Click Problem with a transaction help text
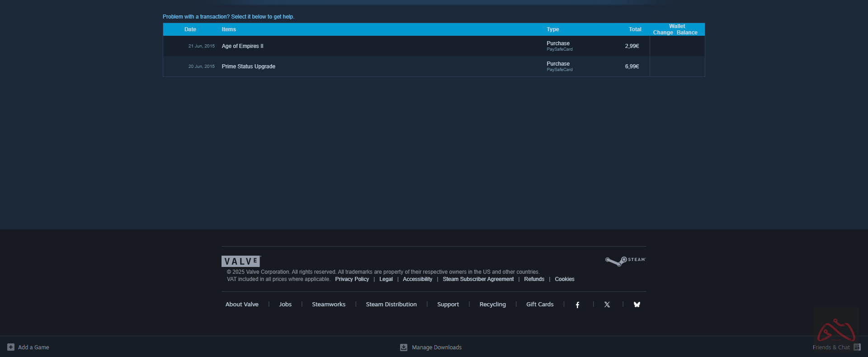 tap(228, 17)
